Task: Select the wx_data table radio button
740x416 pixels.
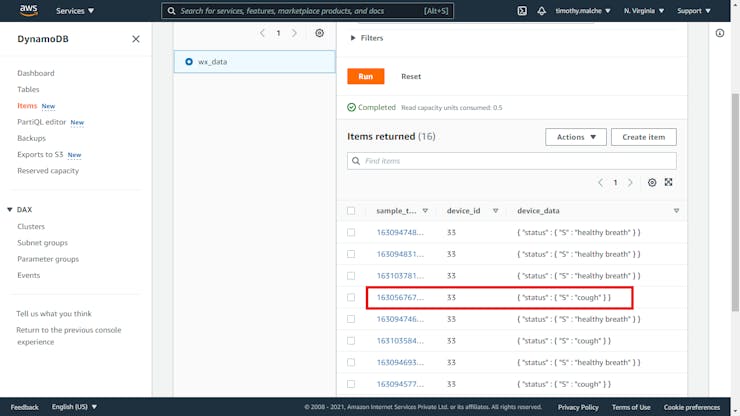Action: (x=189, y=62)
